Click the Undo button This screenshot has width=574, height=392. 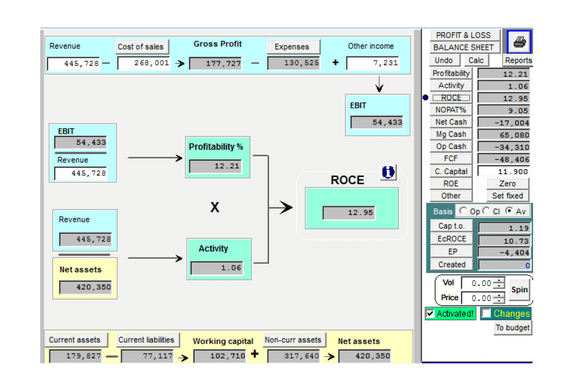click(x=443, y=60)
